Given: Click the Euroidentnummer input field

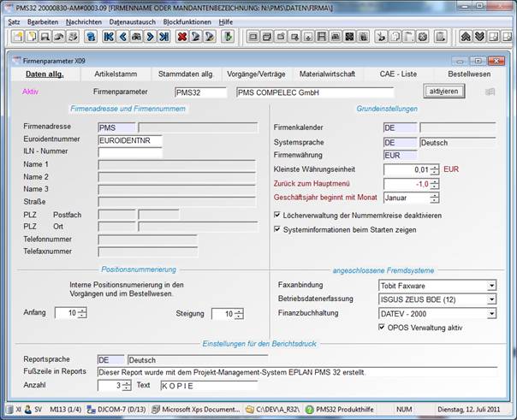Looking at the screenshot, I should (129, 140).
